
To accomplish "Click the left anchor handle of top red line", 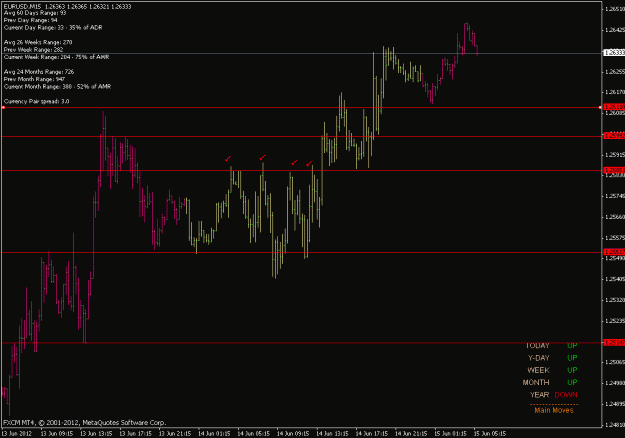I will click(x=3, y=107).
